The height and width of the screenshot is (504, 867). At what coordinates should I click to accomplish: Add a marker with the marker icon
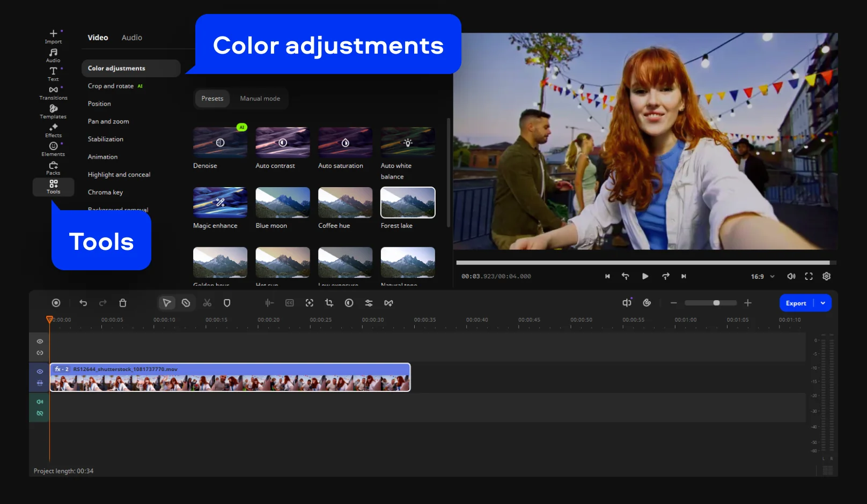pos(227,303)
